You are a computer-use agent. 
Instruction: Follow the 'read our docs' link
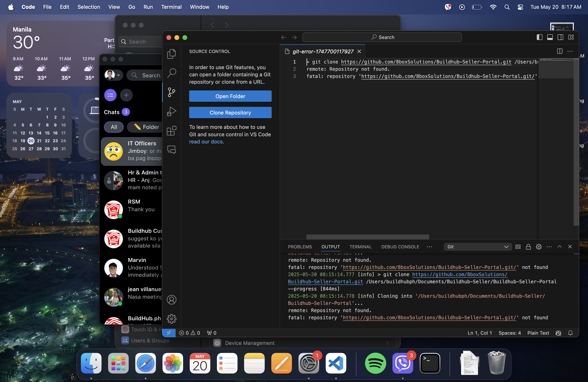click(206, 142)
